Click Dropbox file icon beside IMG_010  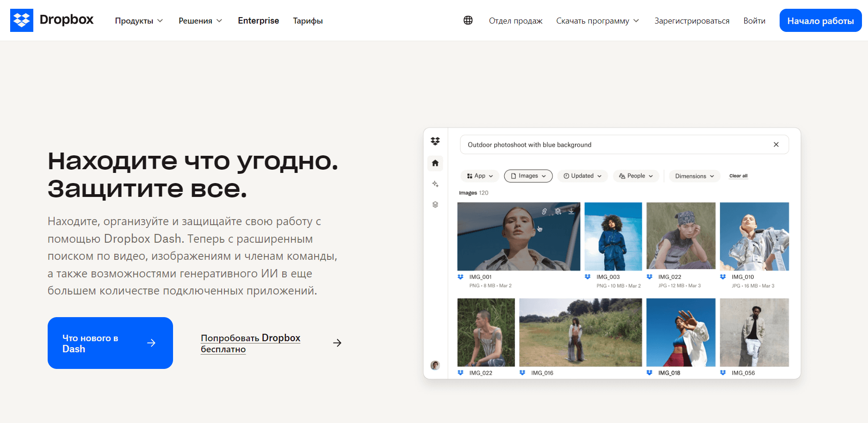pos(723,277)
